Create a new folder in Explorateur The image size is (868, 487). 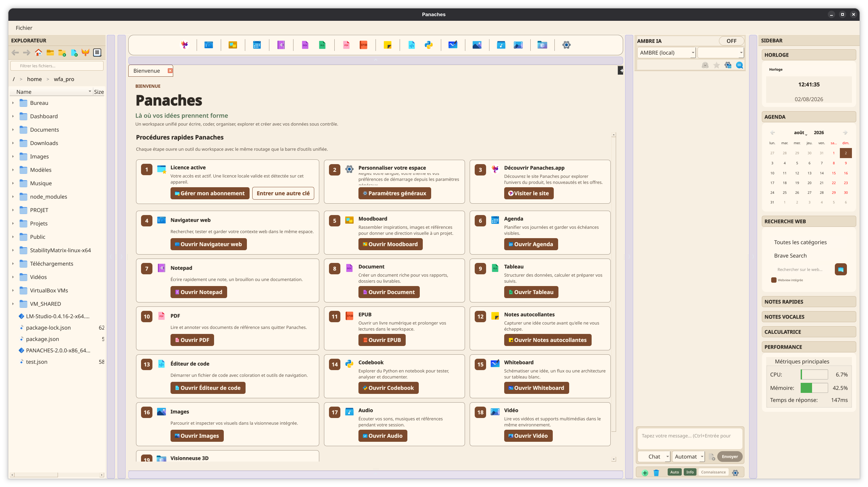(x=62, y=53)
